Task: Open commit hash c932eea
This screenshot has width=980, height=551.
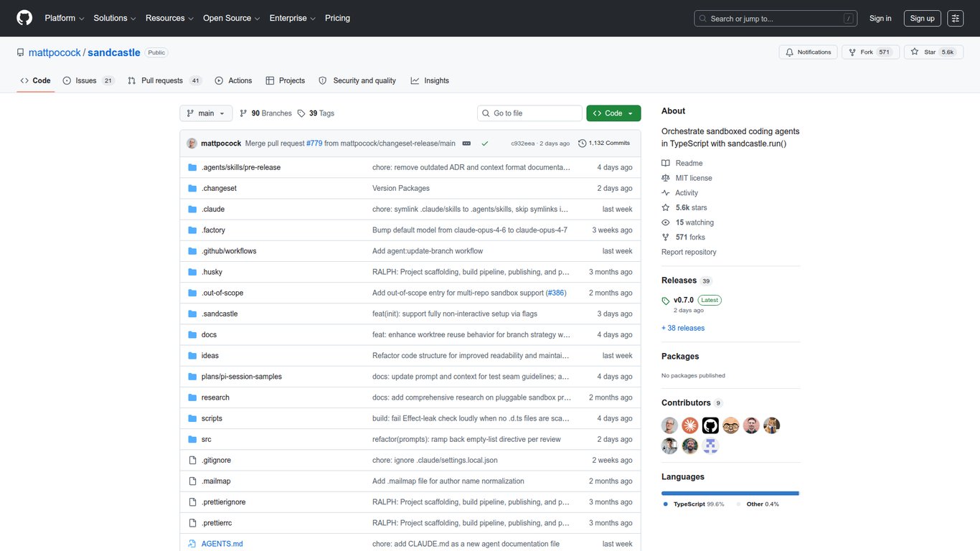Action: coord(523,143)
